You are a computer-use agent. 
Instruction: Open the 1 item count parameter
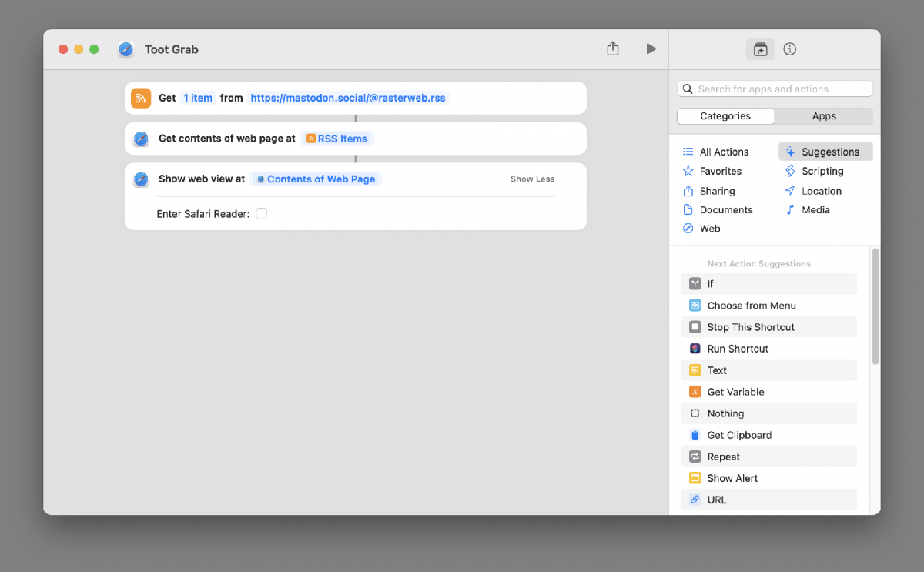click(x=198, y=98)
